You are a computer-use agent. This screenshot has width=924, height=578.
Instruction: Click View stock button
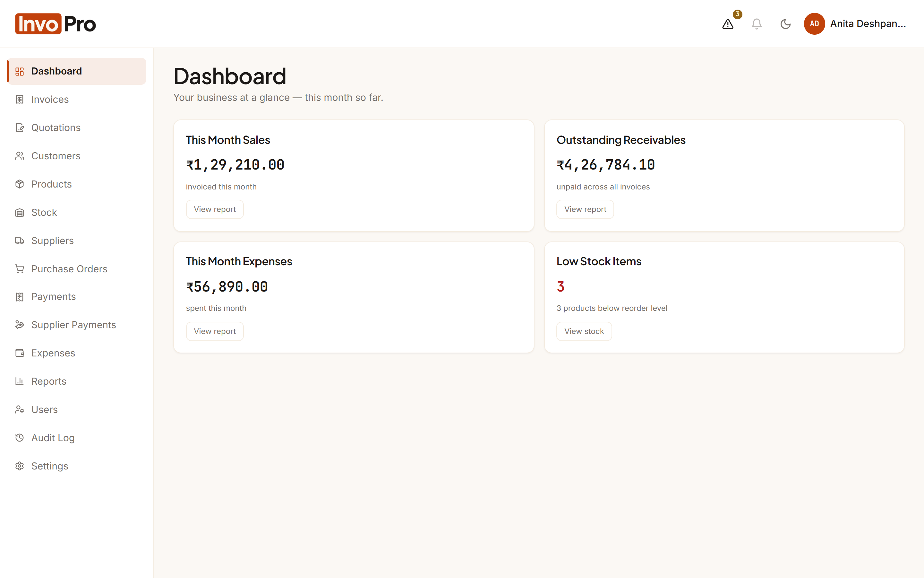[584, 331]
